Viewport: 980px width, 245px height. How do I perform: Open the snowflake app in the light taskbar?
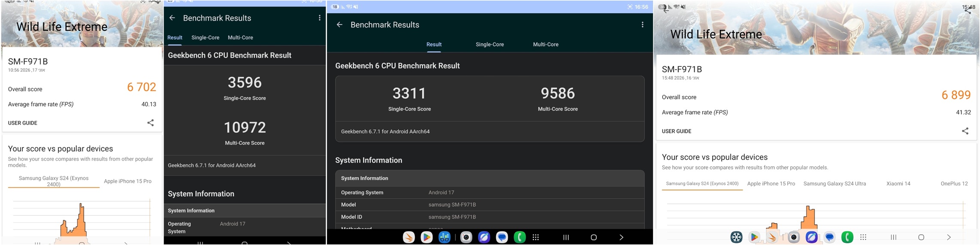pyautogui.click(x=736, y=237)
